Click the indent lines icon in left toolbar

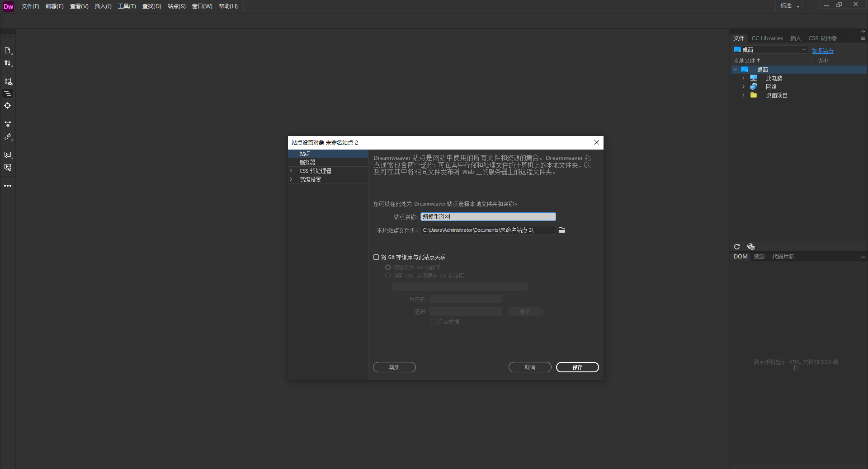coord(8,94)
